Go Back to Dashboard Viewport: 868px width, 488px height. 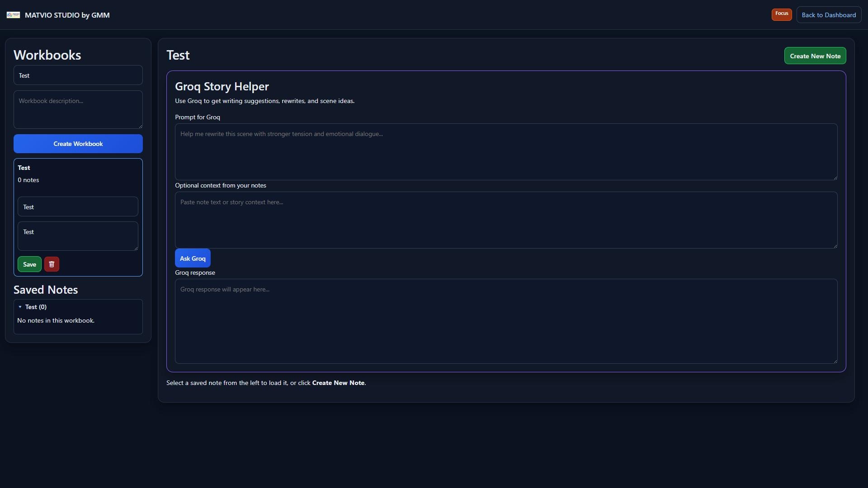[829, 15]
